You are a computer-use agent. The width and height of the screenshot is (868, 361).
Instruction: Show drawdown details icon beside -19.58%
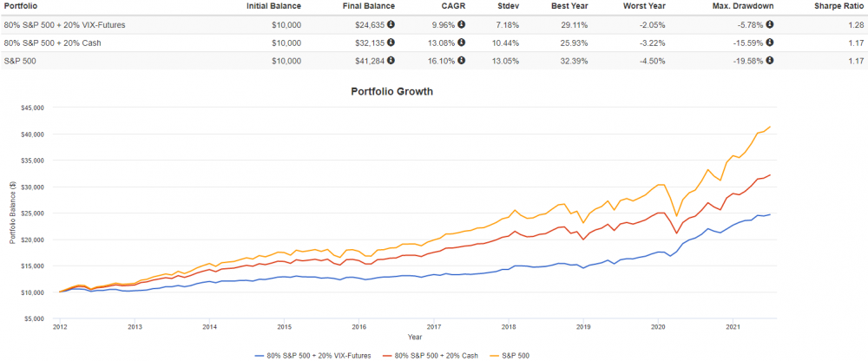(770, 60)
